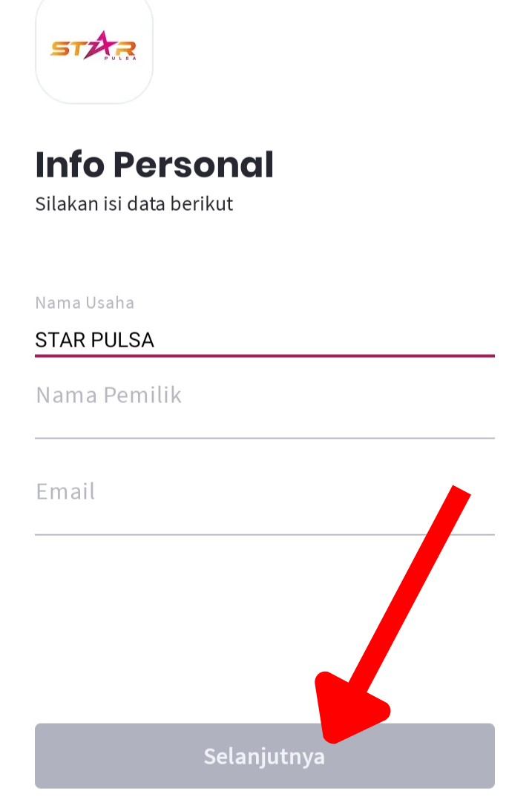The width and height of the screenshot is (532, 800).
Task: Click the red arrow's tail end
Action: pos(460,494)
